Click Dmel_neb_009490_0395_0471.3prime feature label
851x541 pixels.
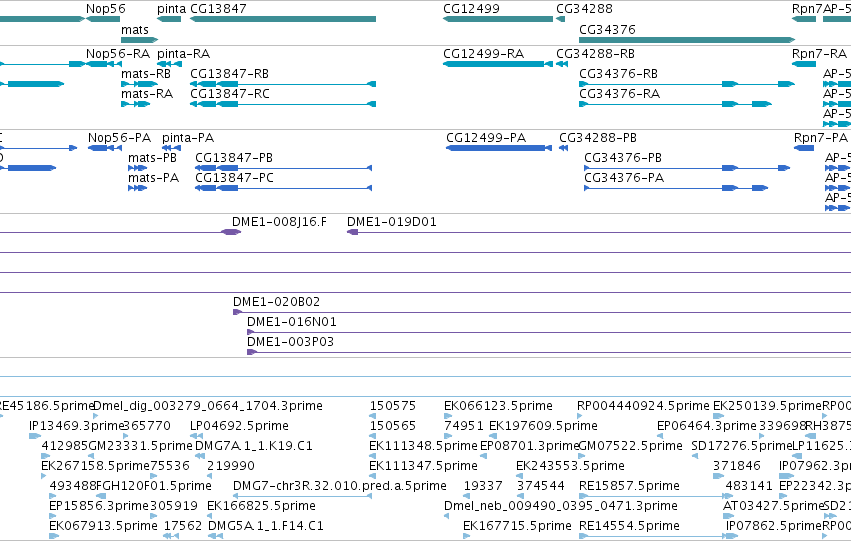pos(560,506)
